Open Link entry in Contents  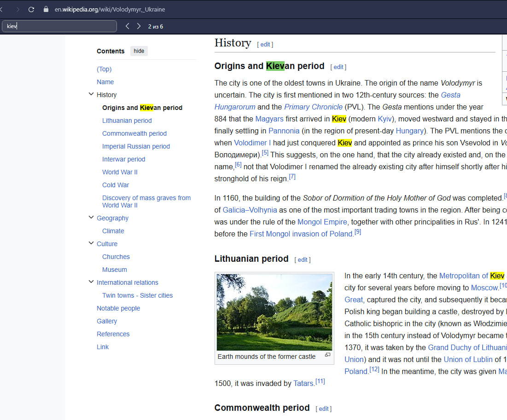[103, 347]
